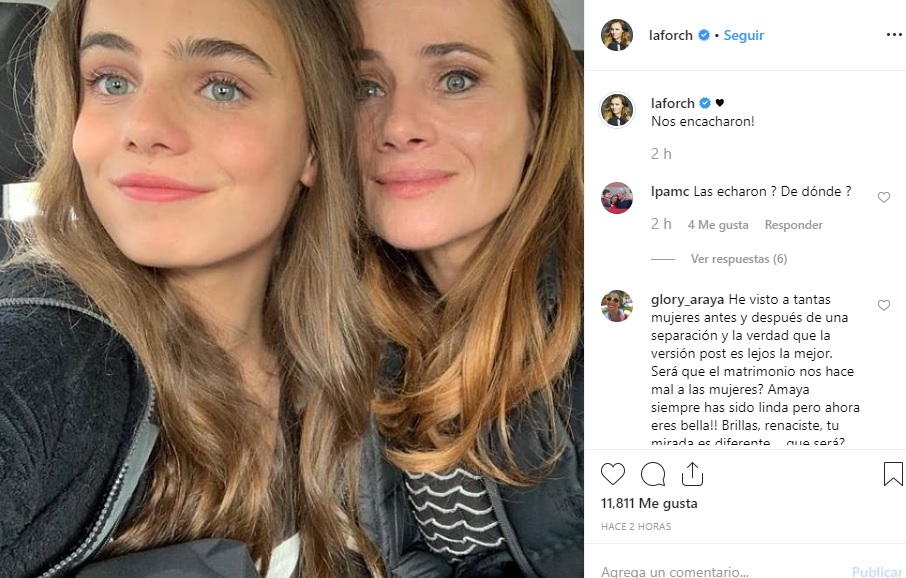Open glory_araya's profile avatar
The width and height of the screenshot is (906, 578).
617,306
